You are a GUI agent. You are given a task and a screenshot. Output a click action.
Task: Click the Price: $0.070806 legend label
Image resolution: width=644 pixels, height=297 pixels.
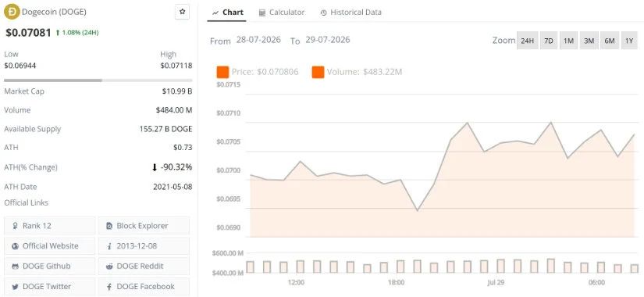pyautogui.click(x=265, y=72)
